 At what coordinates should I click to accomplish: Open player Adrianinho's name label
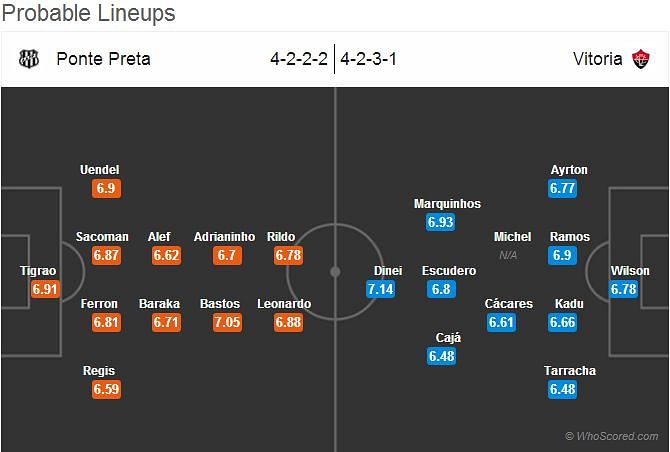pos(224,237)
